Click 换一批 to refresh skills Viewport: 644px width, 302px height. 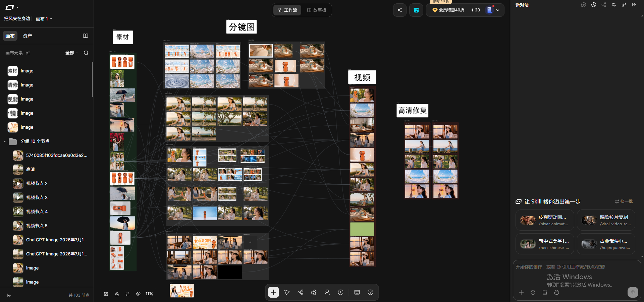pyautogui.click(x=624, y=201)
